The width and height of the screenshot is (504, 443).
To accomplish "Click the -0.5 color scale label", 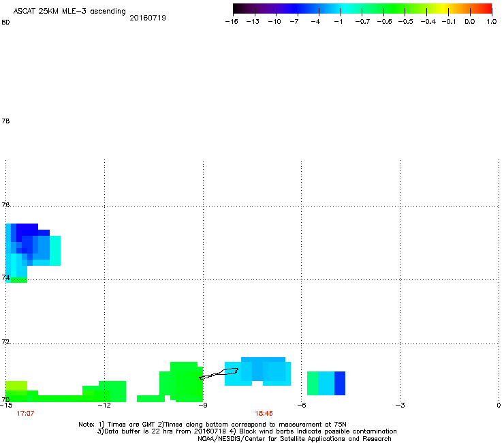I will pyautogui.click(x=406, y=22).
